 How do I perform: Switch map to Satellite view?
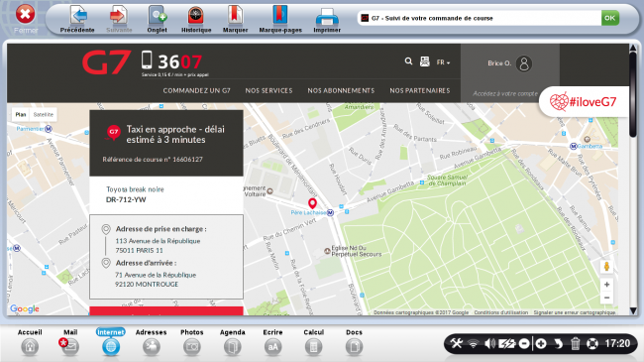coord(44,115)
